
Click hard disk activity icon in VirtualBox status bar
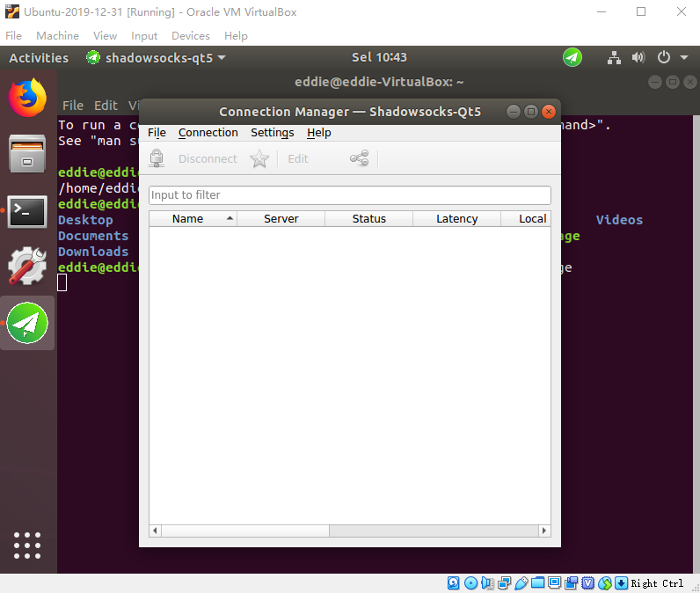[x=454, y=582]
